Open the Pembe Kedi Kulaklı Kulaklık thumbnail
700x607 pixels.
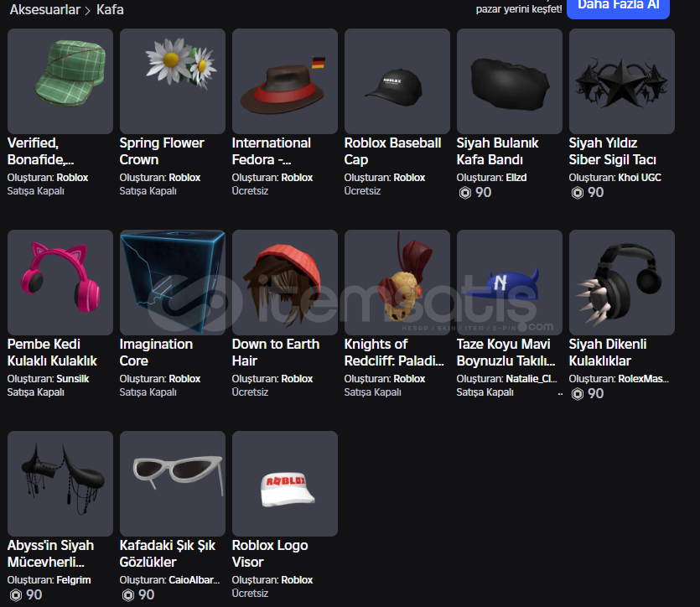[60, 283]
